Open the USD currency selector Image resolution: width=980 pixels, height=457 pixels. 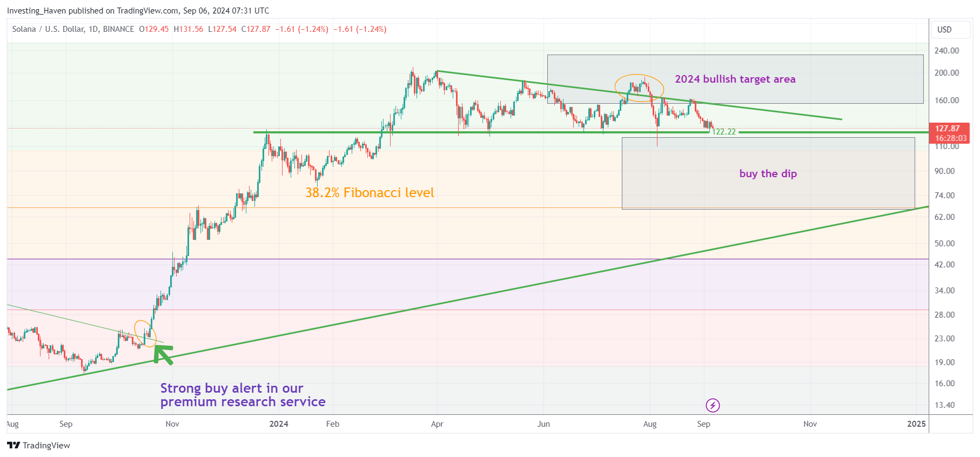[x=950, y=30]
